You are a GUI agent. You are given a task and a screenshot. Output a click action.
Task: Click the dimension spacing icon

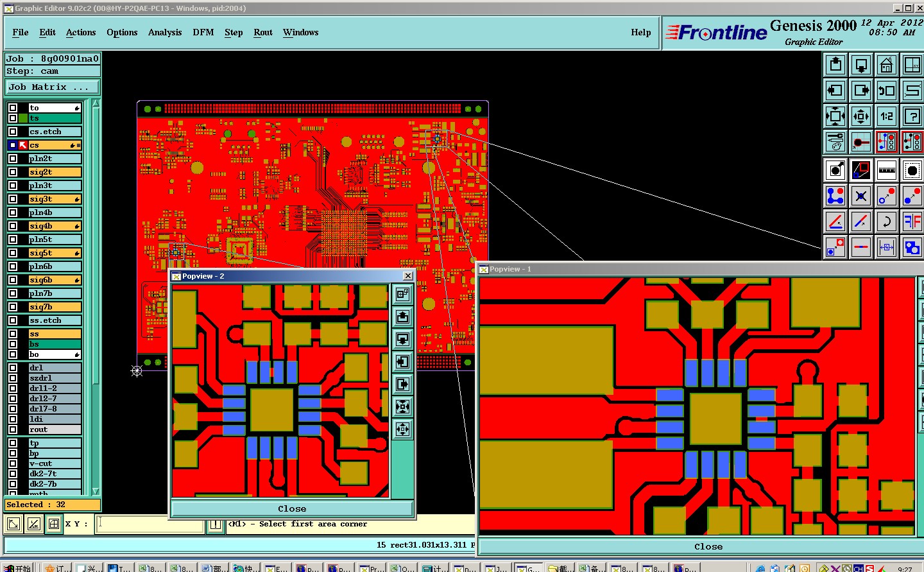coord(887,247)
